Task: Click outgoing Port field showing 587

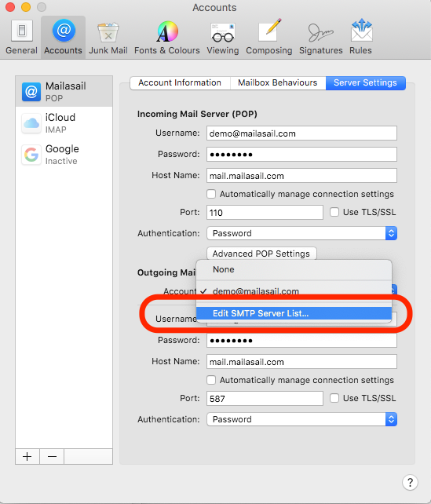Action: click(265, 399)
